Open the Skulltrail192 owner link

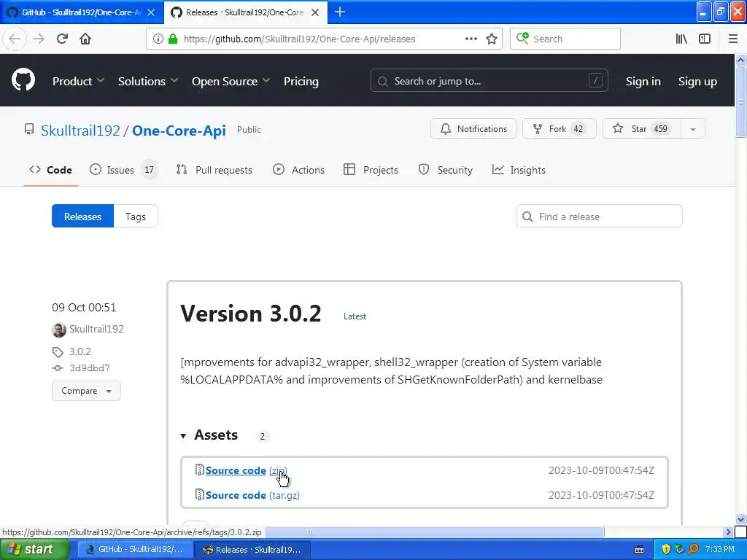coord(80,131)
